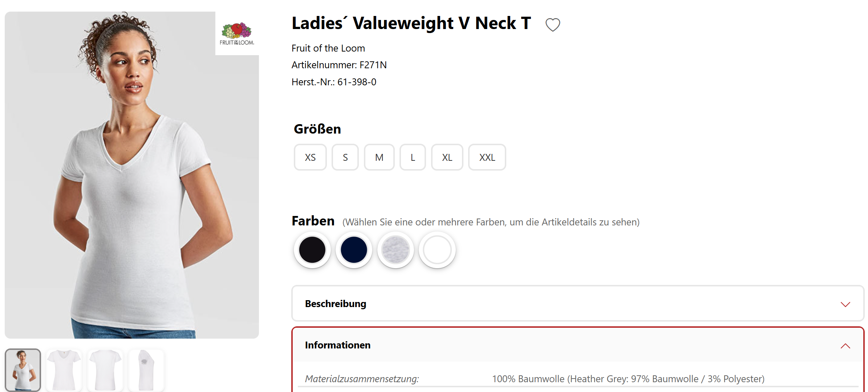This screenshot has width=868, height=392.
Task: Select size XS
Action: (310, 158)
